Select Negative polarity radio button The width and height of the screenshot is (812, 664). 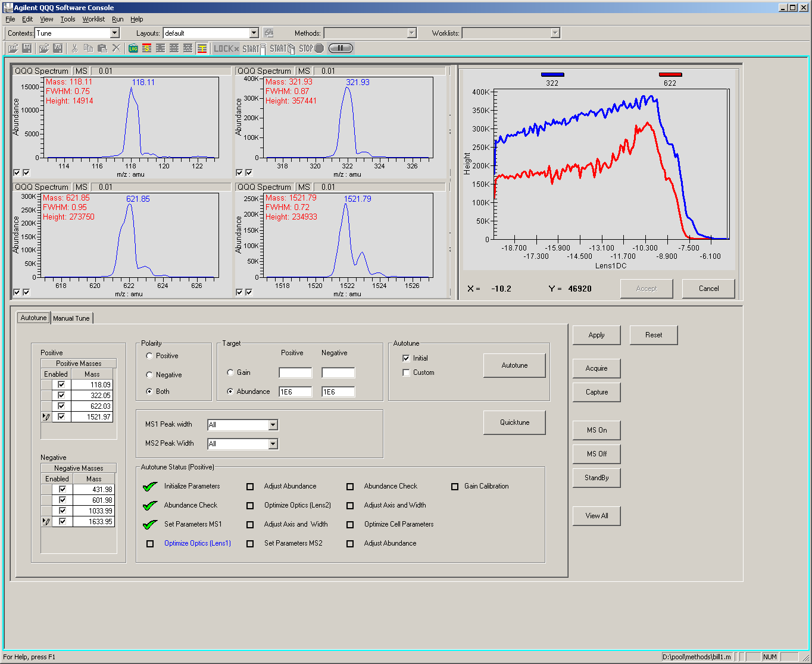point(149,375)
